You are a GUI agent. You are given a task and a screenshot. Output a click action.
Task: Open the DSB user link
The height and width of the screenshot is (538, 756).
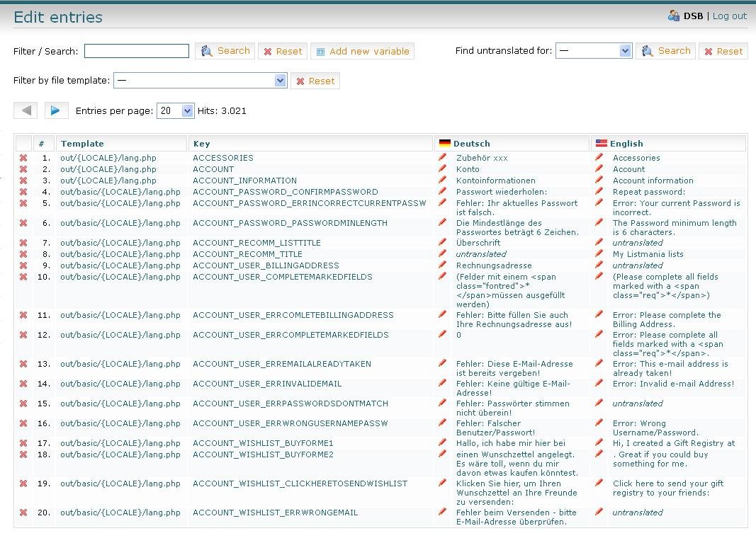tap(693, 15)
